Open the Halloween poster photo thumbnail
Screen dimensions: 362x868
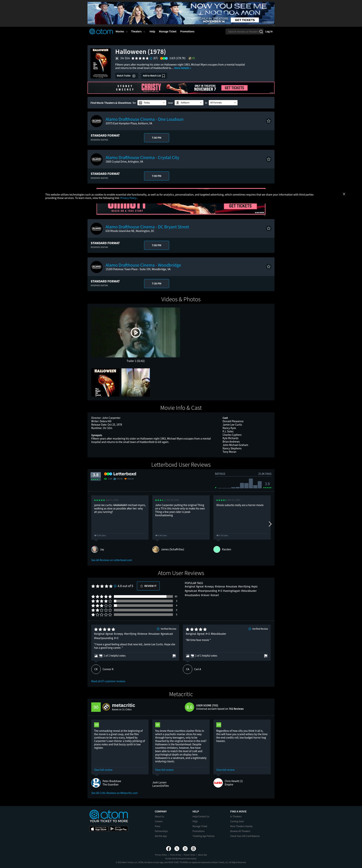coord(105,382)
